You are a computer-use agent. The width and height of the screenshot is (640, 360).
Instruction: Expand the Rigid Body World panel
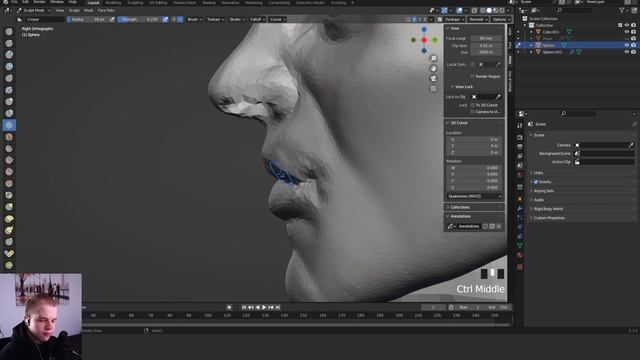pos(548,209)
